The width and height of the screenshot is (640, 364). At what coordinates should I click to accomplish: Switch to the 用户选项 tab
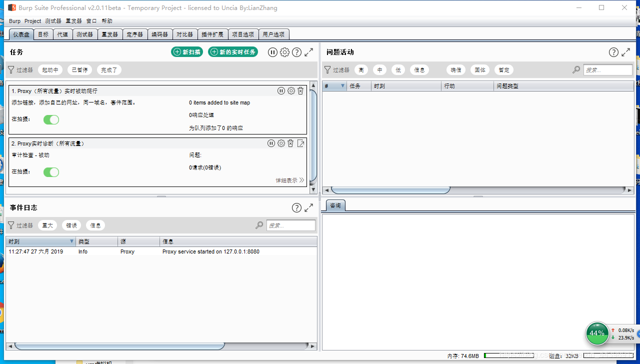click(x=273, y=34)
